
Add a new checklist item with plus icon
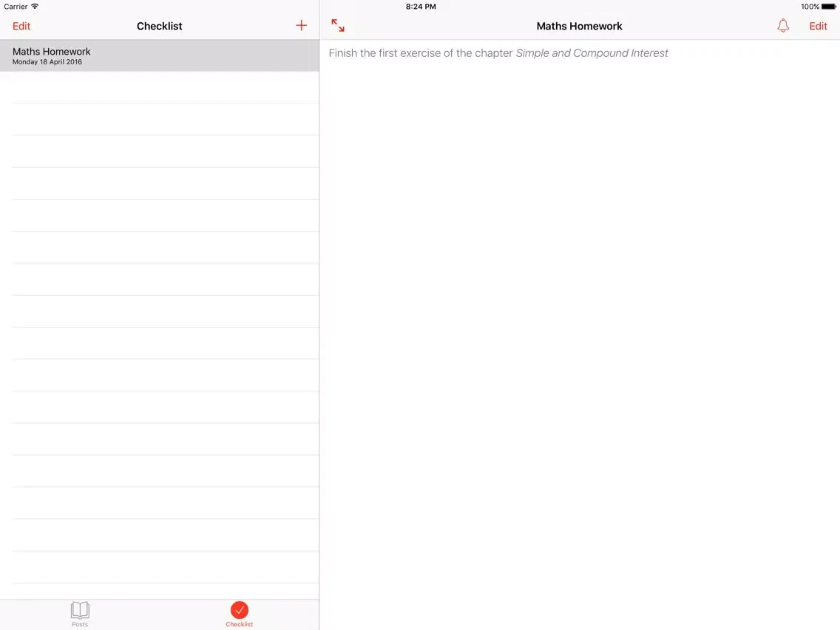pyautogui.click(x=301, y=26)
